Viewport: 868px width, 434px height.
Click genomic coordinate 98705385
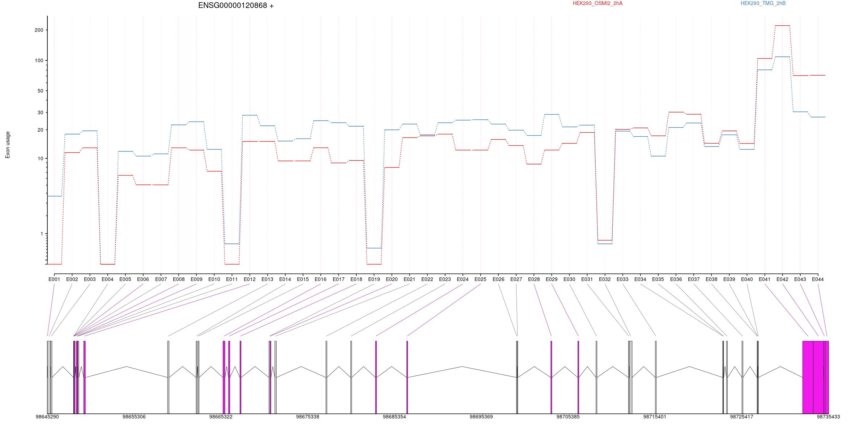pos(568,417)
